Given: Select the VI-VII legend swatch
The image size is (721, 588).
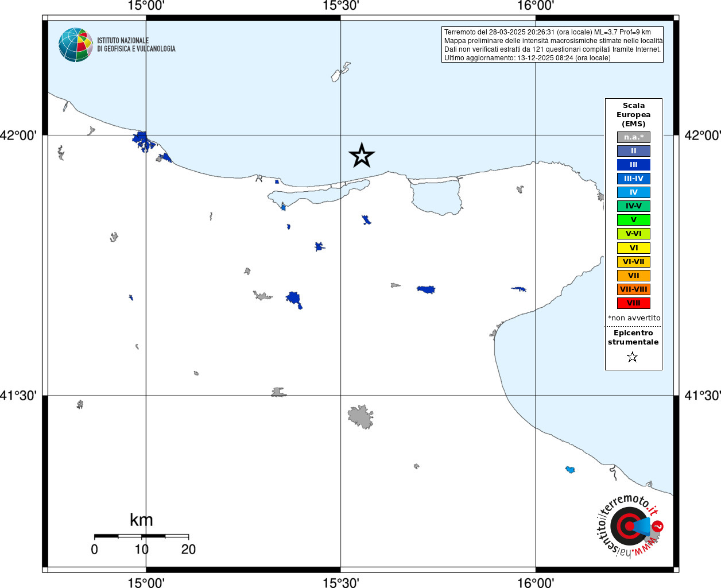Looking at the screenshot, I should pos(634,262).
